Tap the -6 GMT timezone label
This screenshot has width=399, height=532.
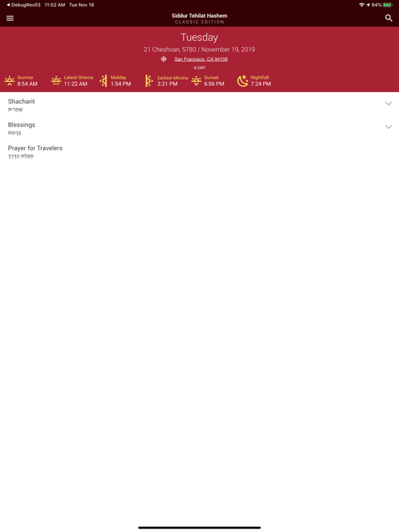pyautogui.click(x=199, y=68)
